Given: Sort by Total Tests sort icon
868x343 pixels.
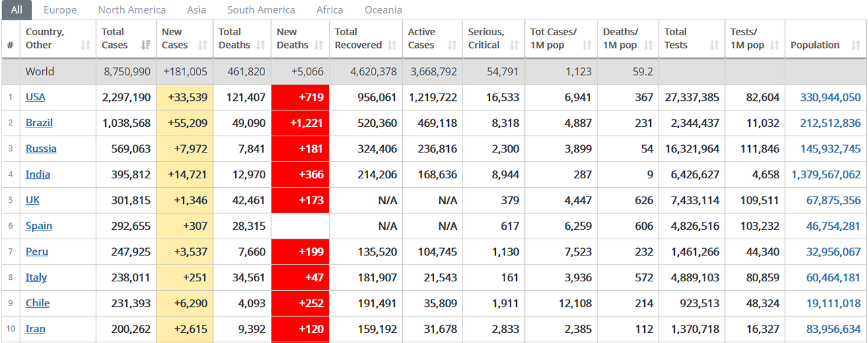Looking at the screenshot, I should point(714,45).
